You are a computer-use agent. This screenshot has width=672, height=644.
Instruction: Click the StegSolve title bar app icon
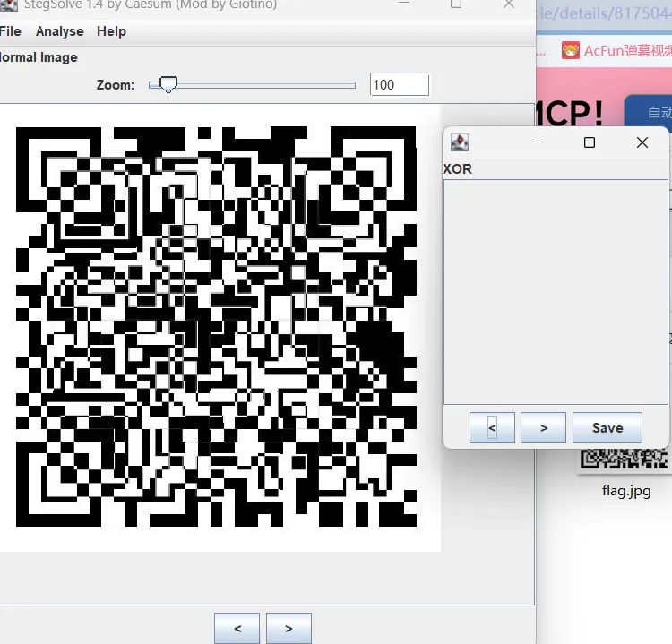pyautogui.click(x=9, y=5)
